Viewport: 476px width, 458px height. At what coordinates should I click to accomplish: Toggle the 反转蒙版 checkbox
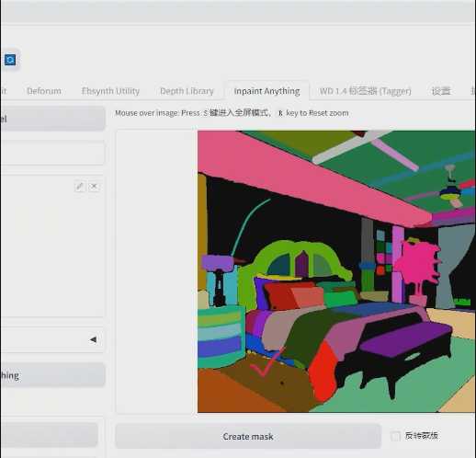point(395,436)
